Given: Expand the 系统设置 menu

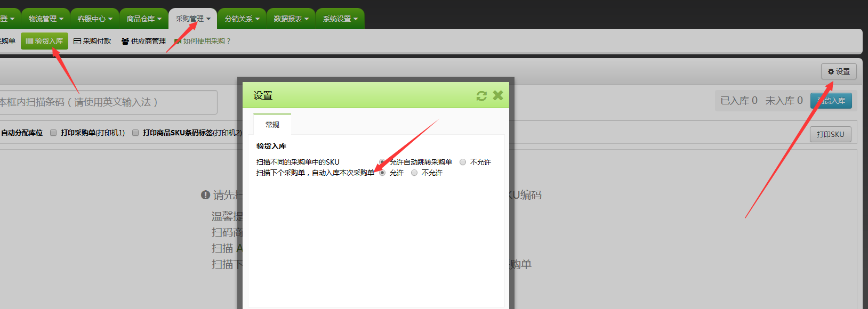Looking at the screenshot, I should pyautogui.click(x=340, y=19).
